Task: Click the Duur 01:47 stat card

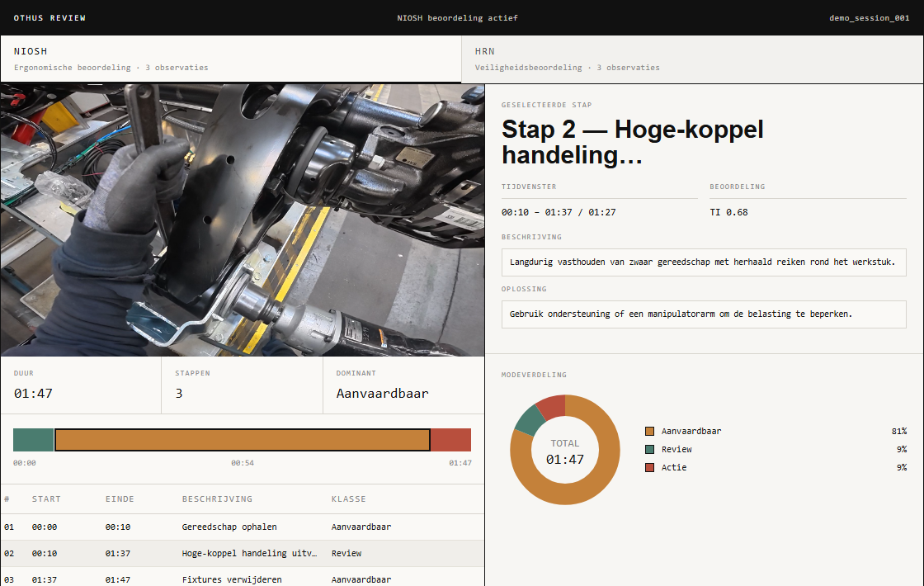Action: point(81,385)
